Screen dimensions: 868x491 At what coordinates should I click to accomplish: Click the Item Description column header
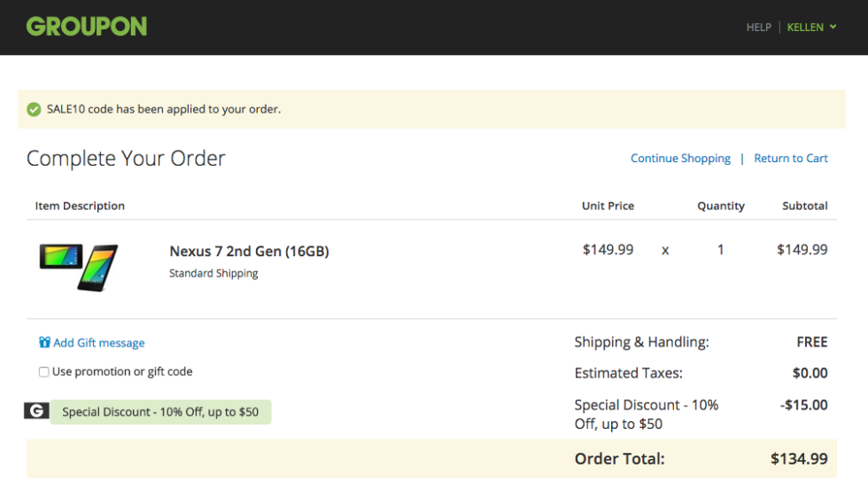click(x=80, y=206)
